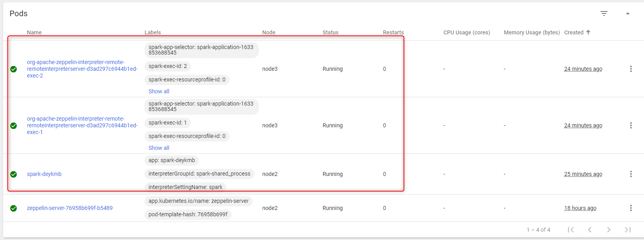Click Running status of spark-deykmb pod
644x240 pixels.
pos(332,174)
